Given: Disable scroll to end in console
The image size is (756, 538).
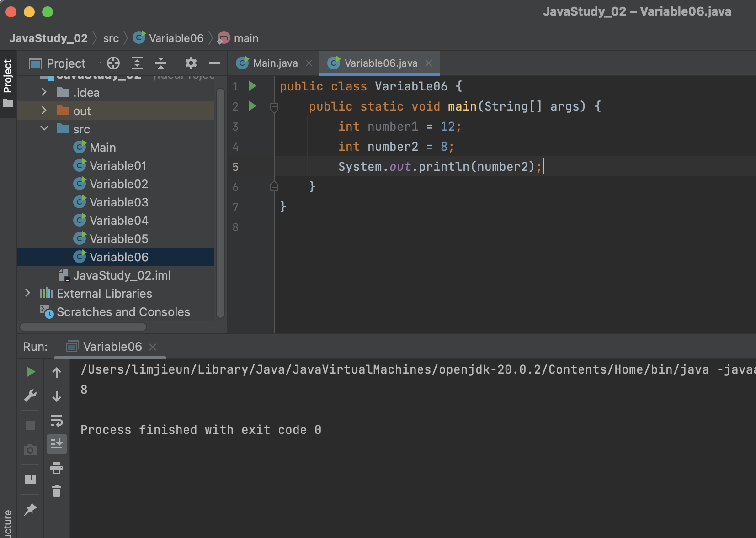Looking at the screenshot, I should pyautogui.click(x=57, y=443).
